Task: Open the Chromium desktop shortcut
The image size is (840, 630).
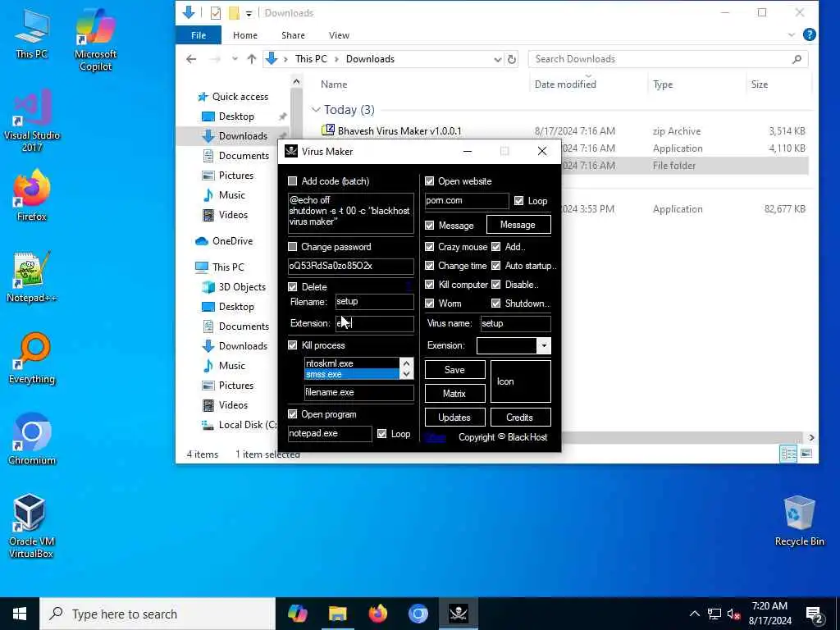Action: coord(32,440)
